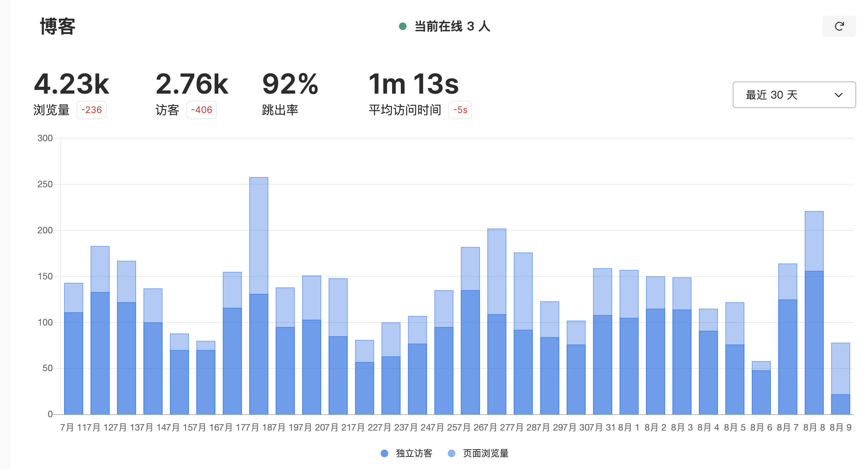This screenshot has width=868, height=469.
Task: Click the dark blue 独立访客 legend dot
Action: click(x=384, y=453)
